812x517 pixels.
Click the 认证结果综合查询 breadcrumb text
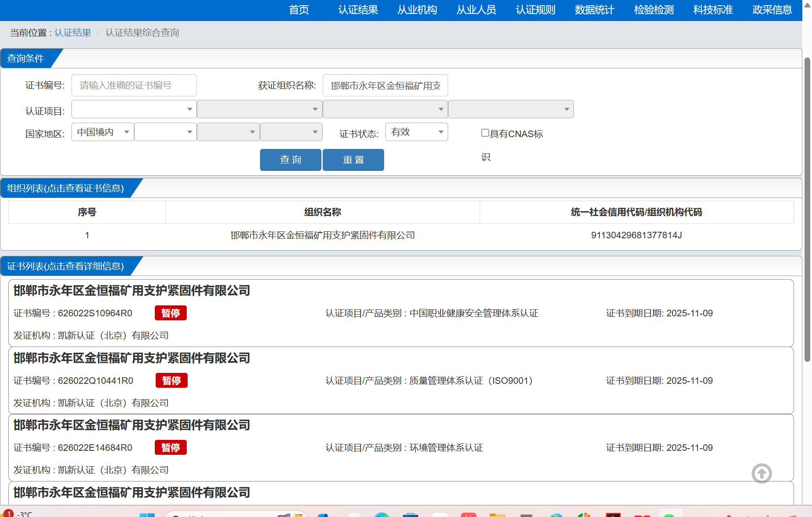pyautogui.click(x=142, y=33)
